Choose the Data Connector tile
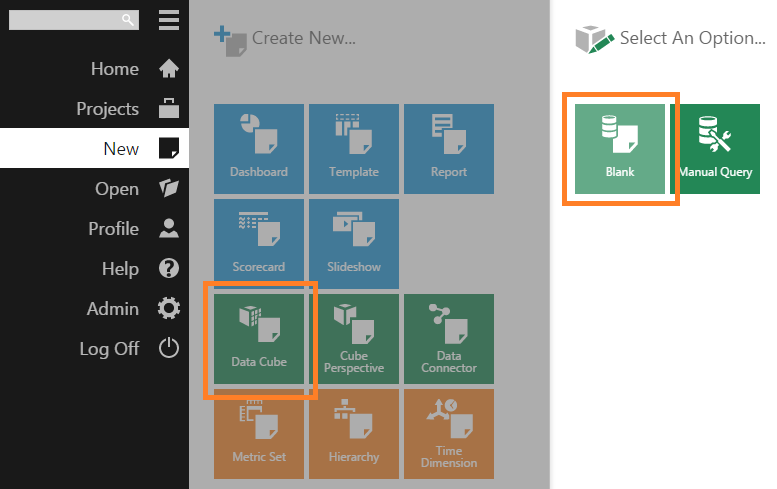 [x=449, y=338]
